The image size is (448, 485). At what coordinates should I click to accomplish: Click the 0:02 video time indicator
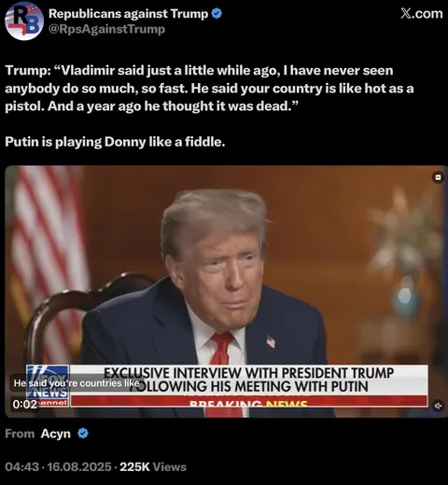(25, 404)
